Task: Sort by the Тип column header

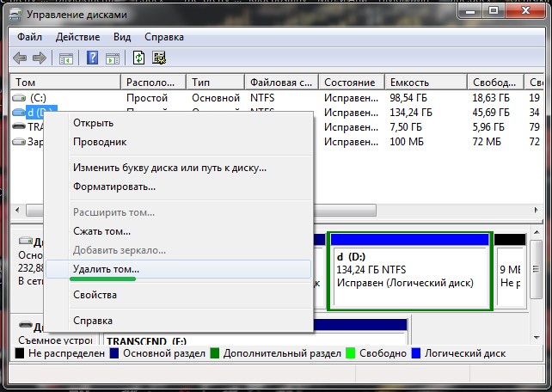Action: (216, 82)
